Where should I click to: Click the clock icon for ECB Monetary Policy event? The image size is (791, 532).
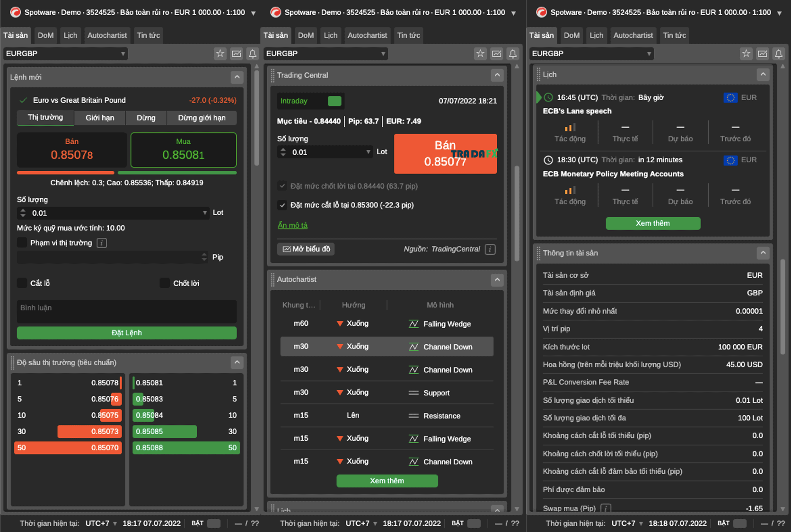tap(548, 160)
